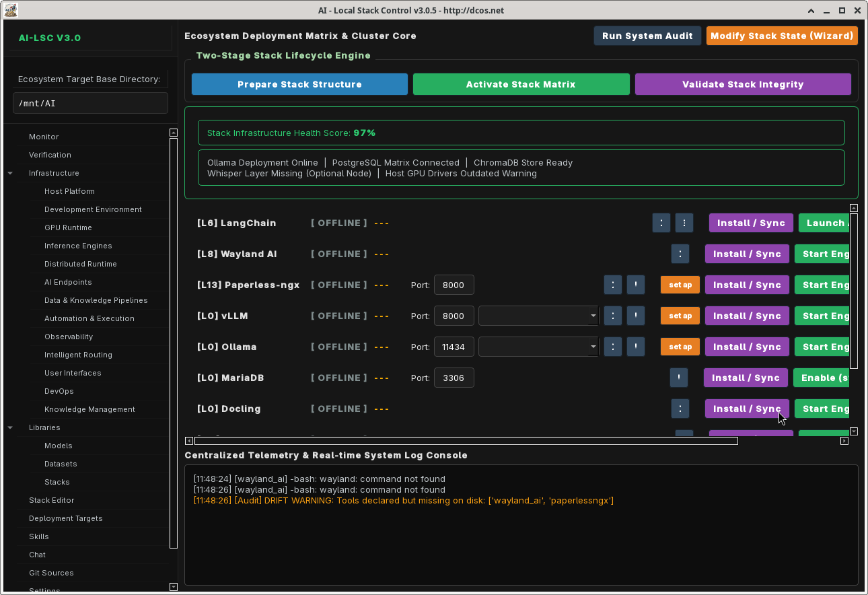
Task: Open Git Sources in sidebar
Action: pos(51,573)
